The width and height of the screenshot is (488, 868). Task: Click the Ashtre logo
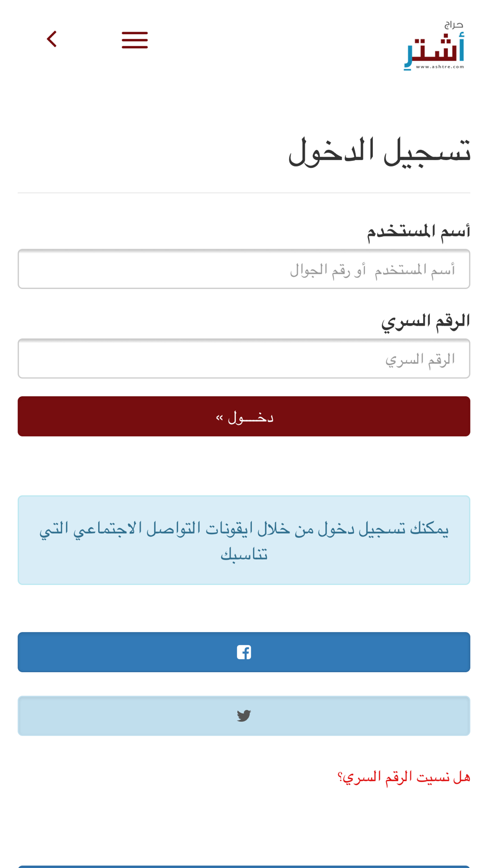tap(434, 45)
